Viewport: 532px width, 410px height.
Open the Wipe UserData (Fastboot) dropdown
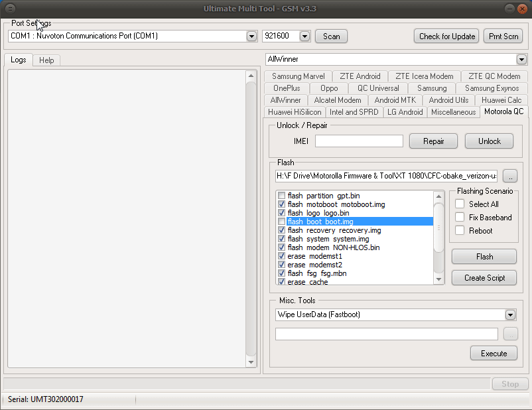[x=510, y=314]
